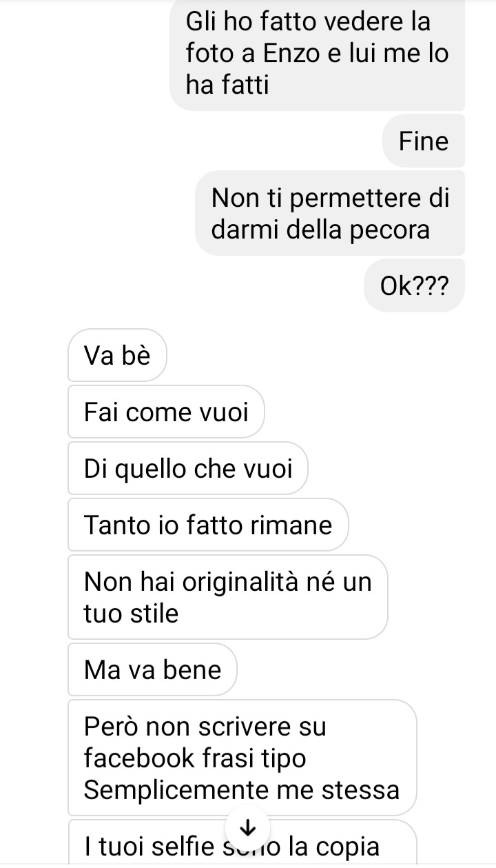496x868 pixels.
Task: Select the 'Di quello che vuoi' message
Action: [x=188, y=469]
